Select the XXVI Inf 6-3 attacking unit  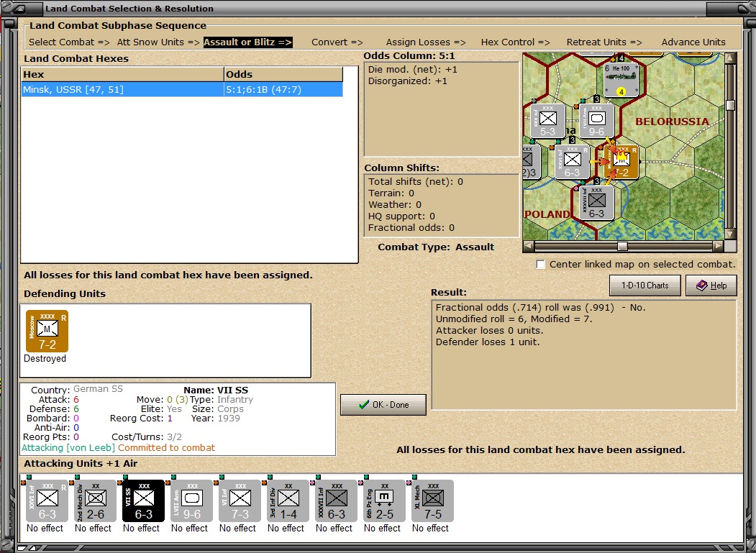pos(47,501)
